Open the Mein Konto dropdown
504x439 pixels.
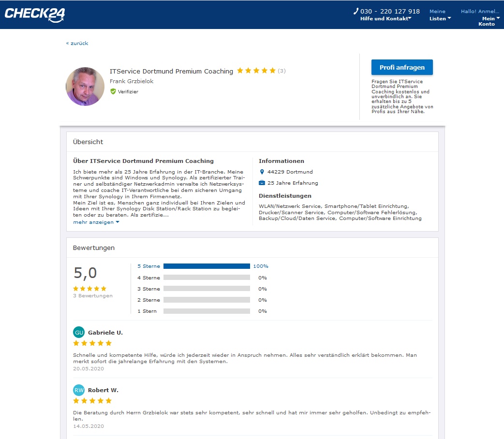pos(489,21)
